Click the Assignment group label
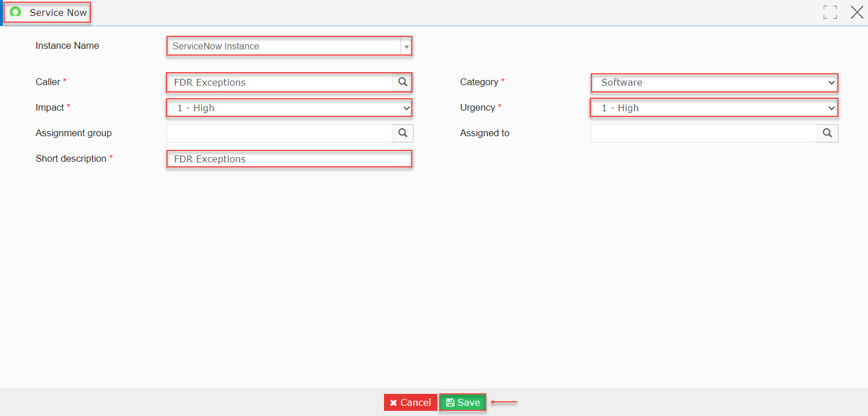Image resolution: width=868 pixels, height=416 pixels. pos(73,133)
